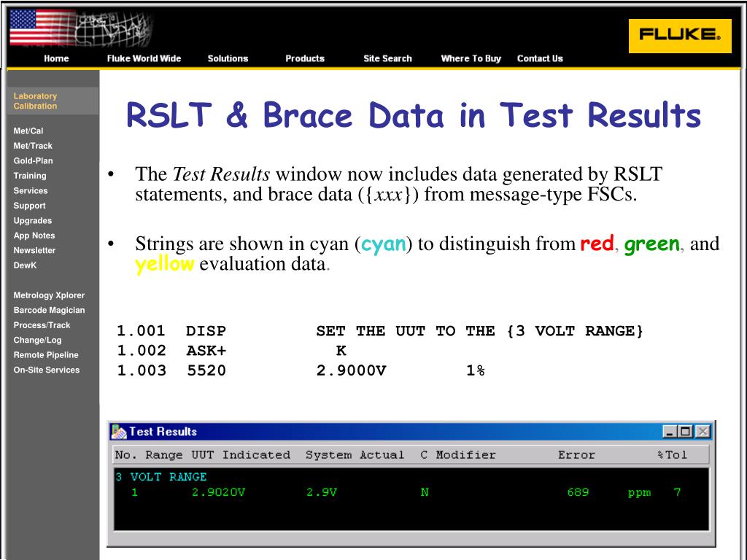Click the italic 'Test Results' phrase in bullet

click(221, 174)
